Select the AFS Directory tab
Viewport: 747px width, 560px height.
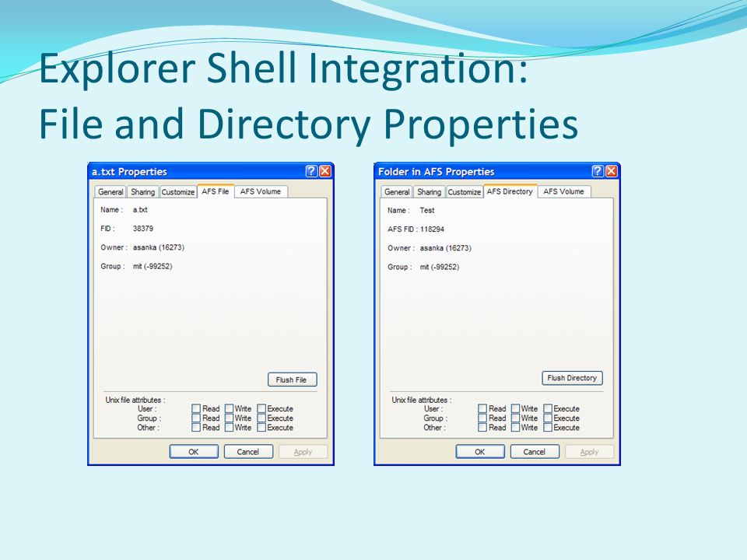510,191
